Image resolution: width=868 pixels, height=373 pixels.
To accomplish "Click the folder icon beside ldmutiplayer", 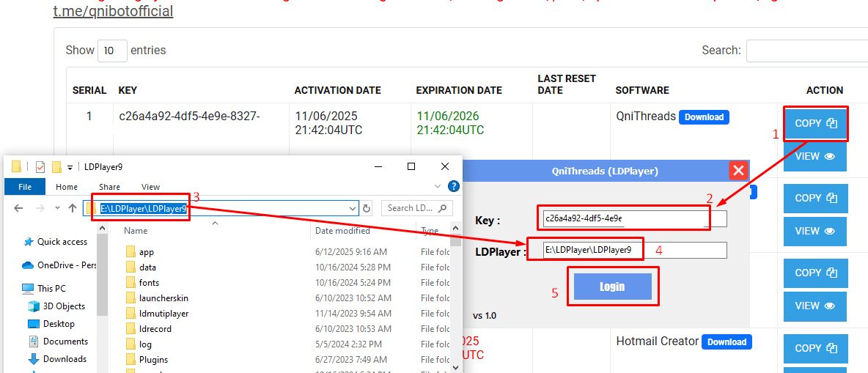I will click(130, 313).
